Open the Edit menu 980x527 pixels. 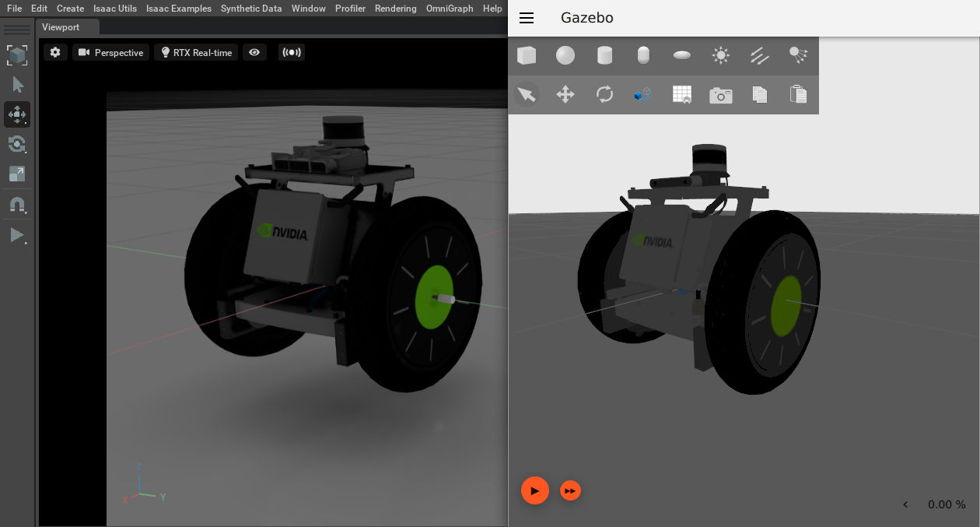(x=39, y=9)
